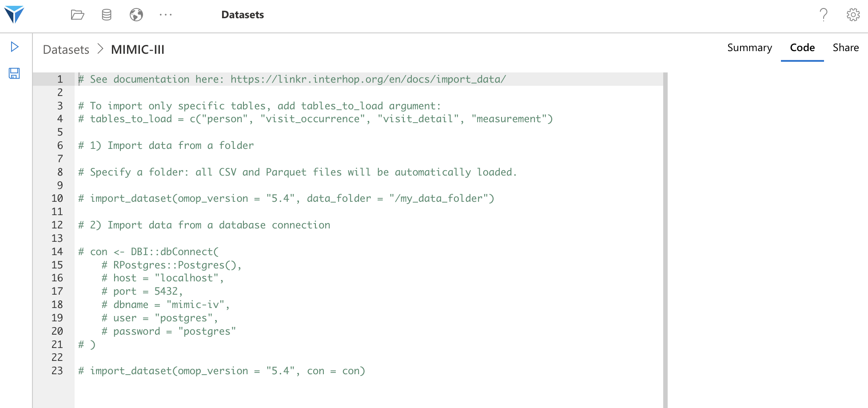
Task: Open the help question mark icon
Action: click(823, 15)
